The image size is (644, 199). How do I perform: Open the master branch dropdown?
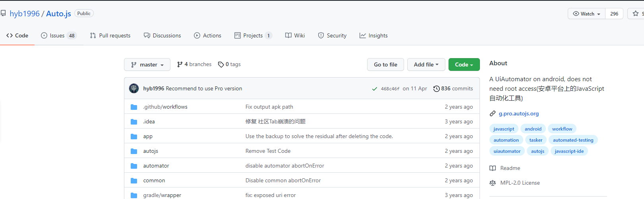pos(147,64)
